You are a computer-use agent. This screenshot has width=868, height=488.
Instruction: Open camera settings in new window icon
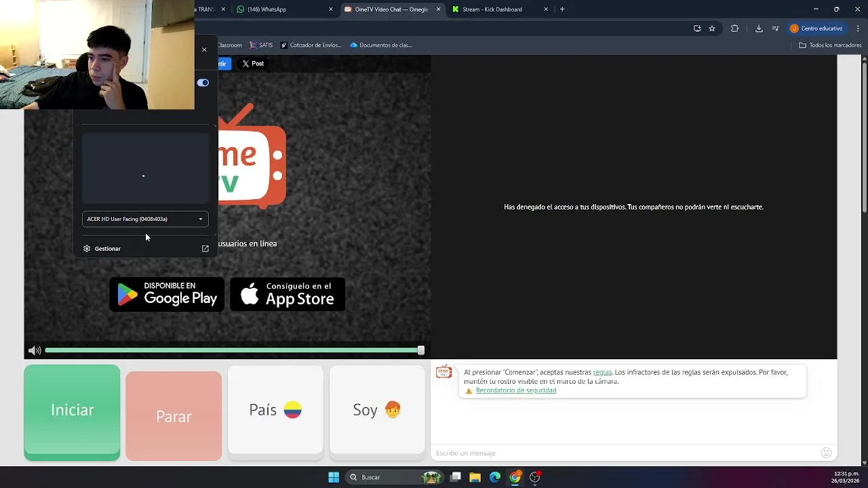coord(205,249)
